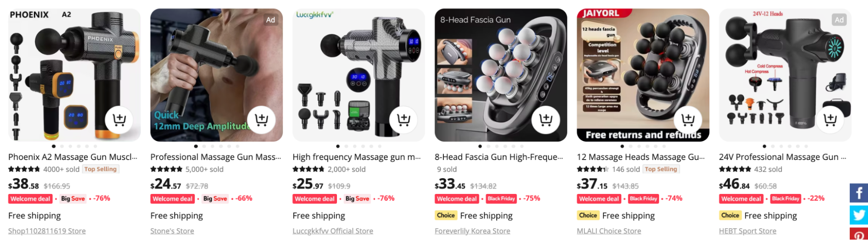This screenshot has width=868, height=240.
Task: Share page via Pinterest icon
Action: pos(859,234)
